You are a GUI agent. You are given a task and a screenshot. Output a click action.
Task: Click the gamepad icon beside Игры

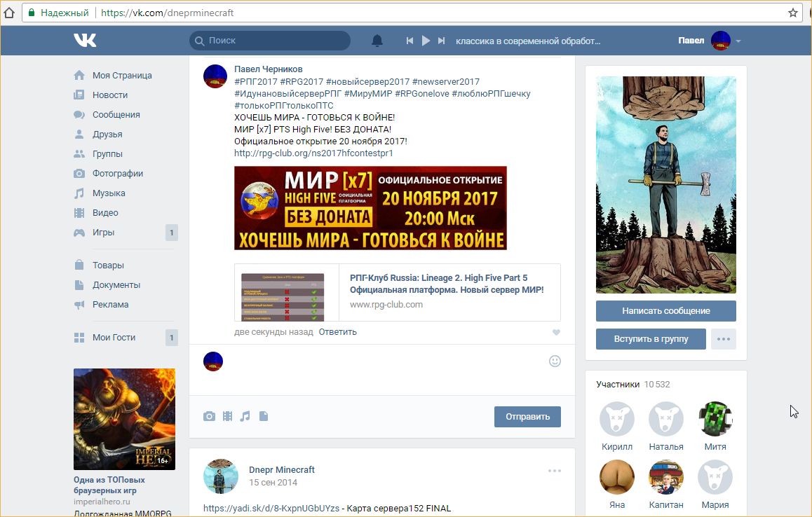click(x=79, y=233)
